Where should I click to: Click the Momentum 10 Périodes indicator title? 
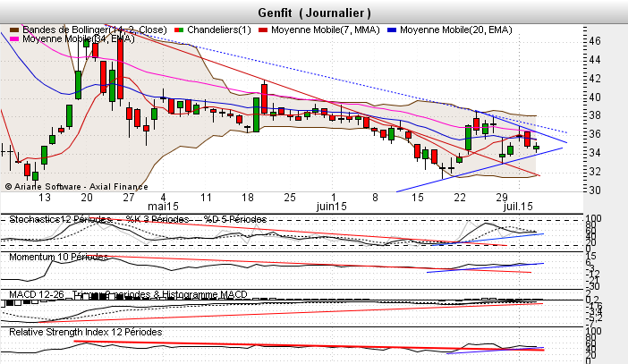pos(58,257)
